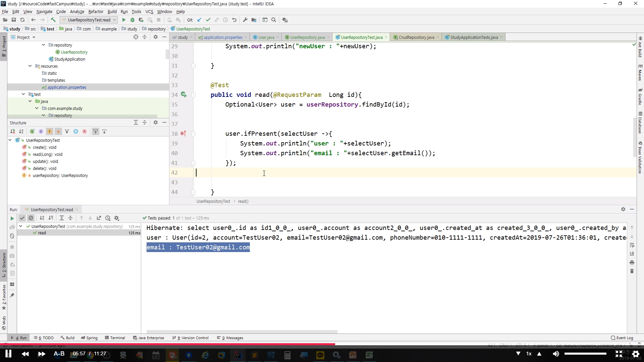Viewport: 644px width, 362px height.
Task: Click the green Run button in toolbar
Action: (x=124, y=20)
